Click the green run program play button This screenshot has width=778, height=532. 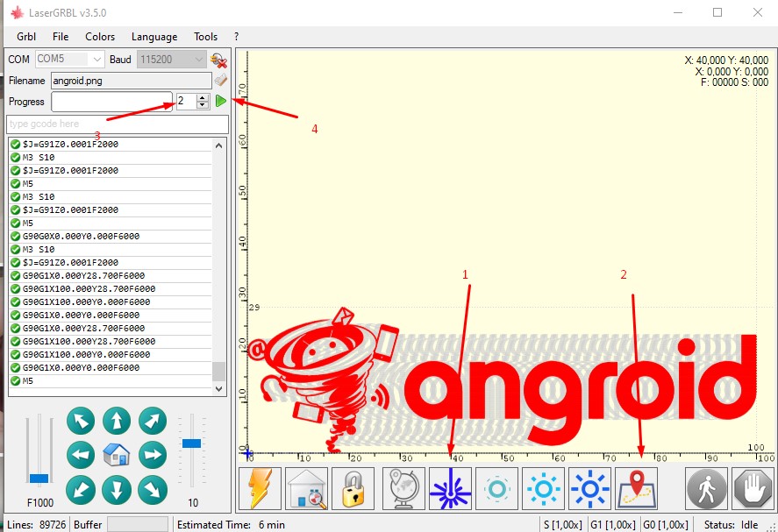point(221,101)
